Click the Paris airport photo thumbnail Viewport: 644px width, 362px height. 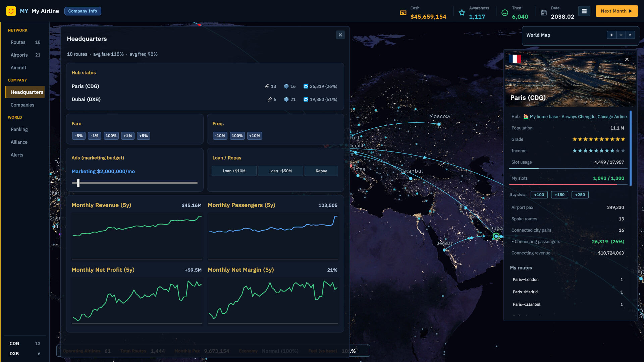click(x=570, y=79)
